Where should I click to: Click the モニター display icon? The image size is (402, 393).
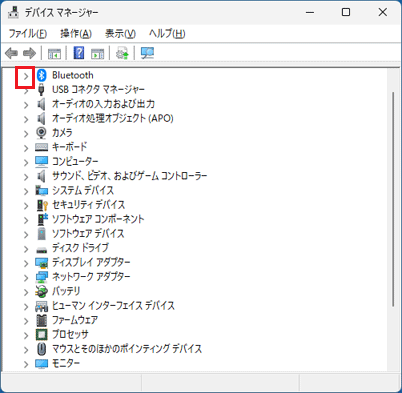point(41,363)
